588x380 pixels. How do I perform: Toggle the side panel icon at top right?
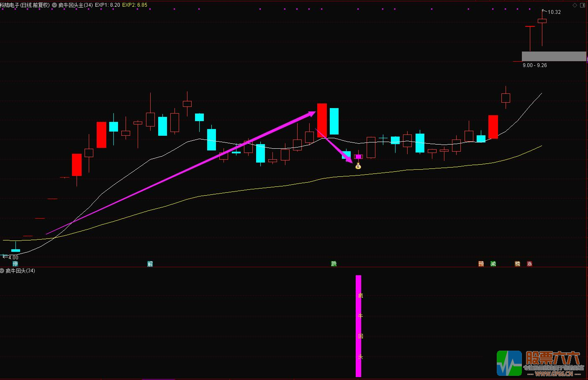tap(583, 5)
